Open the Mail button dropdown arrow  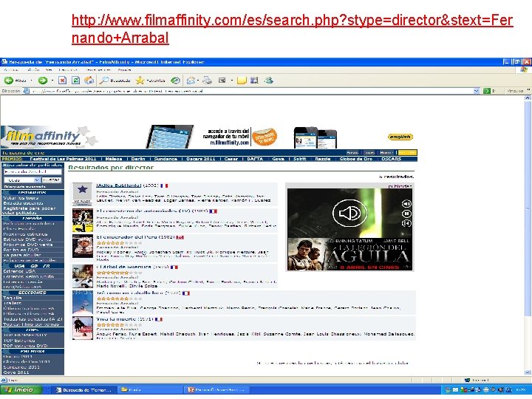pyautogui.click(x=199, y=81)
